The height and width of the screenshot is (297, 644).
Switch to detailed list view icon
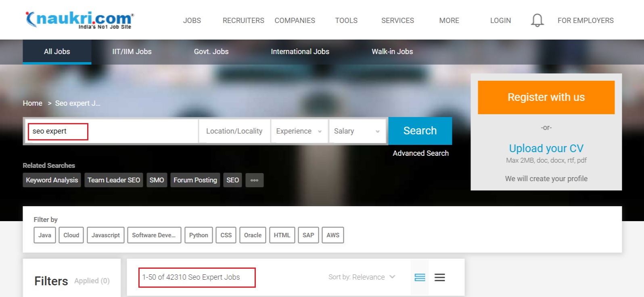pyautogui.click(x=420, y=277)
